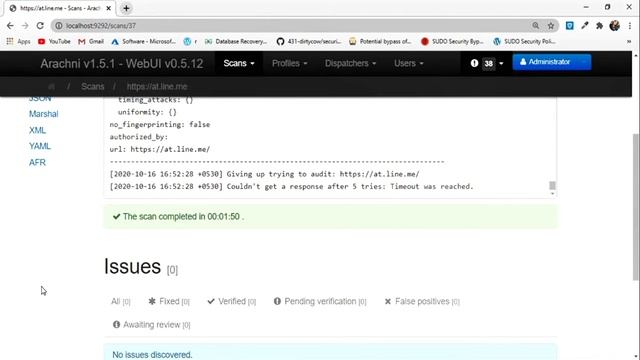
Task: Open the YouTube bookmark
Action: pyautogui.click(x=54, y=41)
